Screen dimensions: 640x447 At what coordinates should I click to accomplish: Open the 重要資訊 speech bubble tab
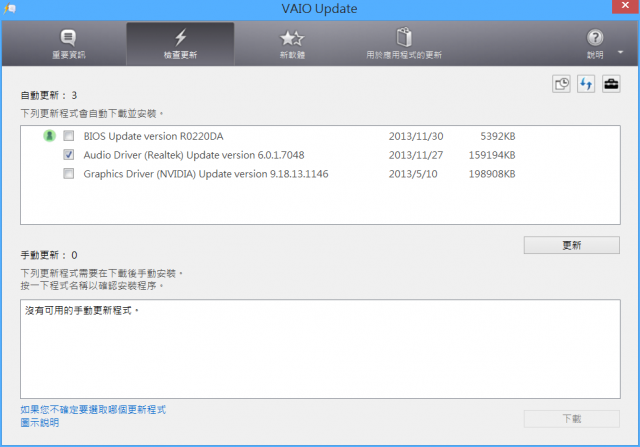pos(68,44)
